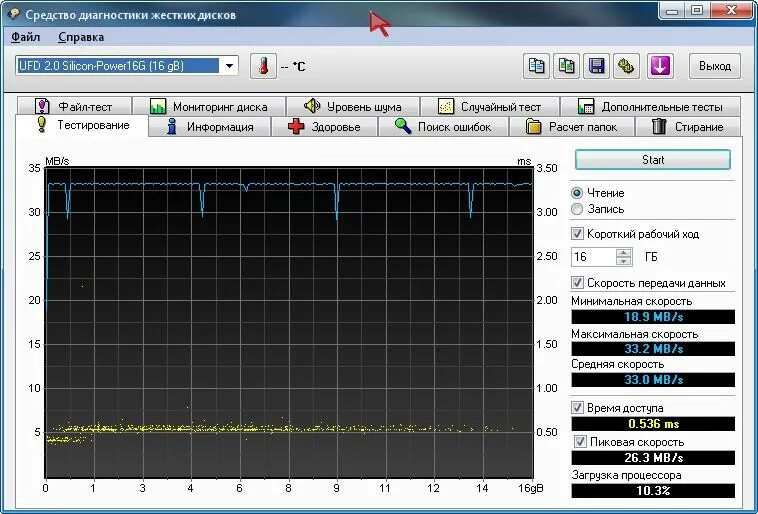Open options via the tools icon
This screenshot has width=758, height=514.
[x=626, y=66]
